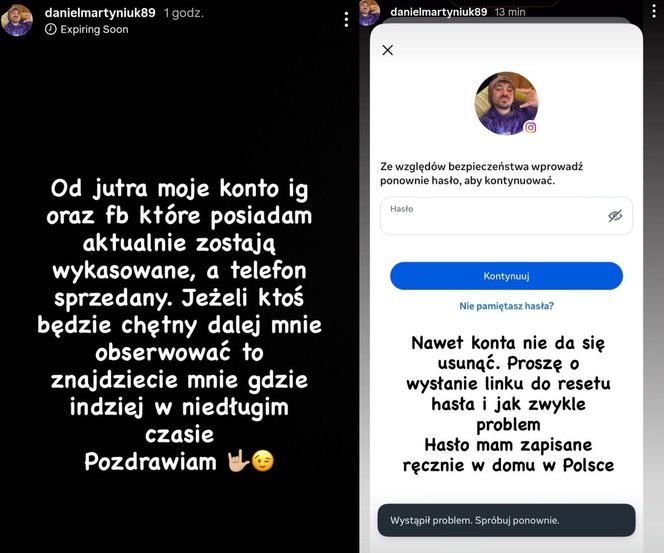Click the 13 min story timestamp
The width and height of the screenshot is (664, 553).
510,12
